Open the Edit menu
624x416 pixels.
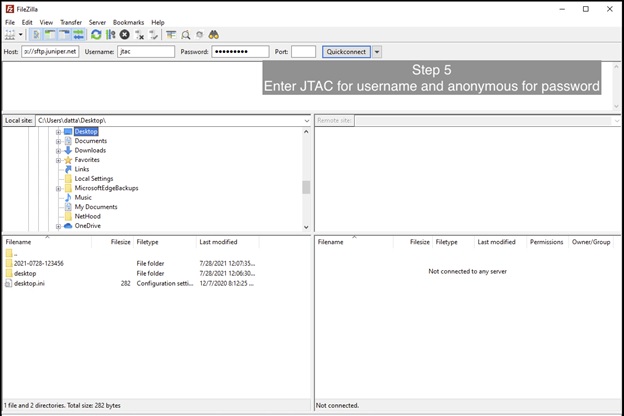(x=27, y=22)
